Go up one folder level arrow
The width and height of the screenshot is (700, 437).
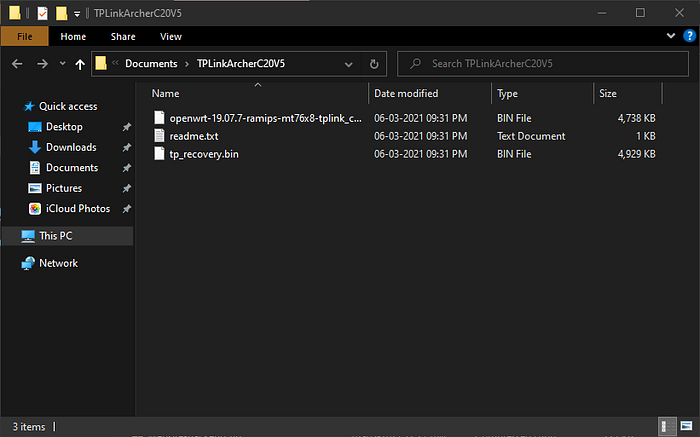[x=80, y=64]
